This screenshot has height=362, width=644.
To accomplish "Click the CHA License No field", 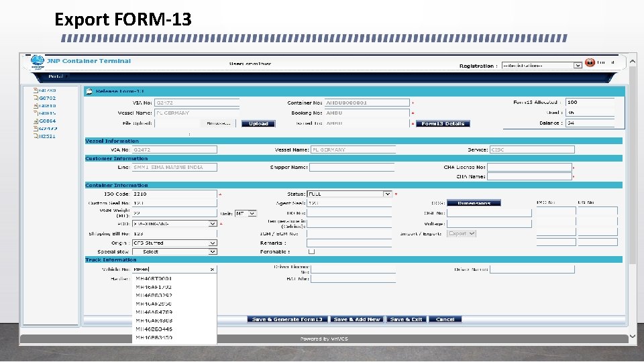I will pos(530,167).
